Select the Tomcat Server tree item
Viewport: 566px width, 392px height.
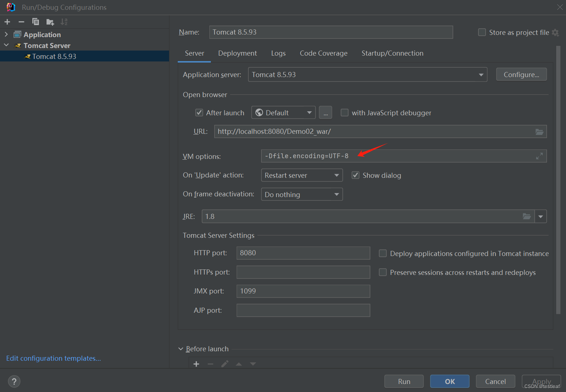[47, 45]
